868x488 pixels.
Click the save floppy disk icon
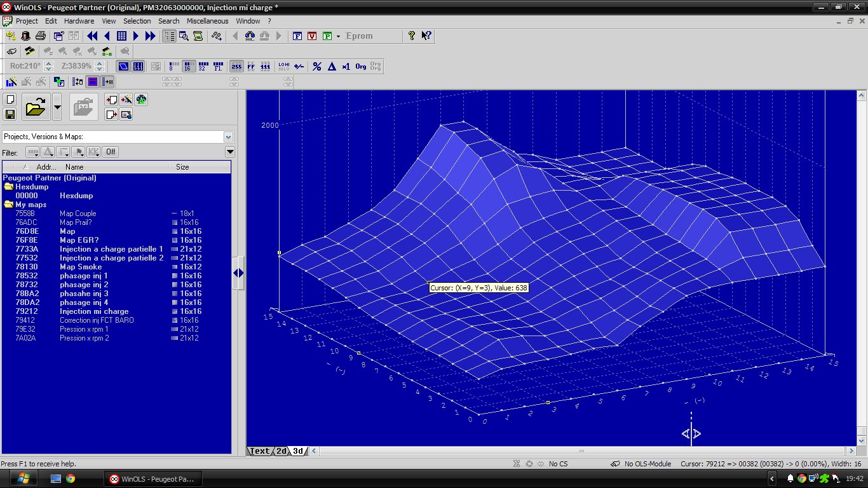pos(10,114)
